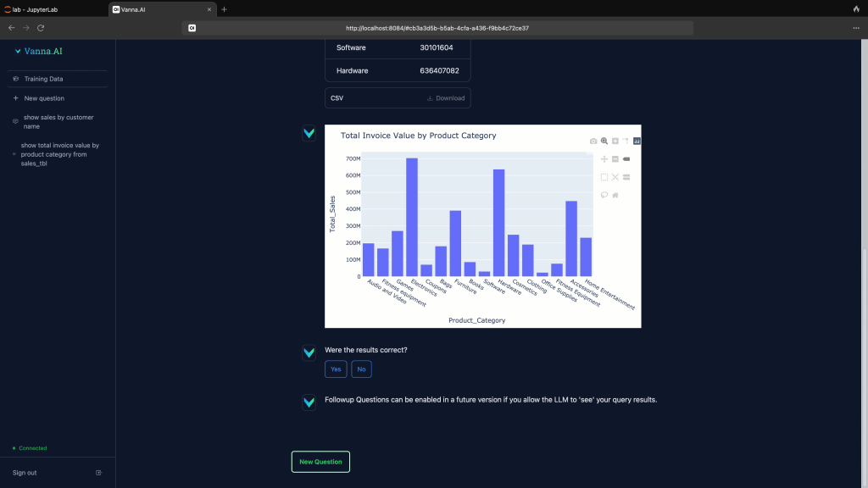
Task: Click the green New Question button
Action: [x=320, y=462]
